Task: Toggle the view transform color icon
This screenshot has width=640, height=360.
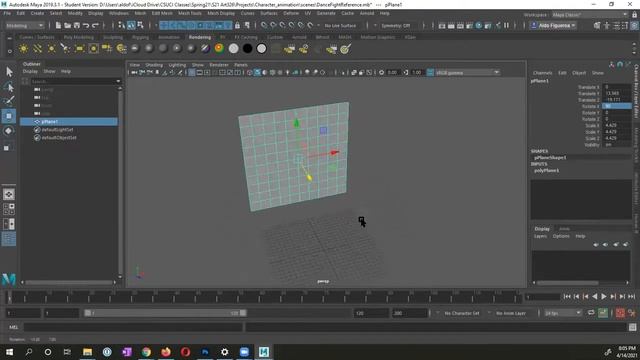Action: click(x=430, y=73)
